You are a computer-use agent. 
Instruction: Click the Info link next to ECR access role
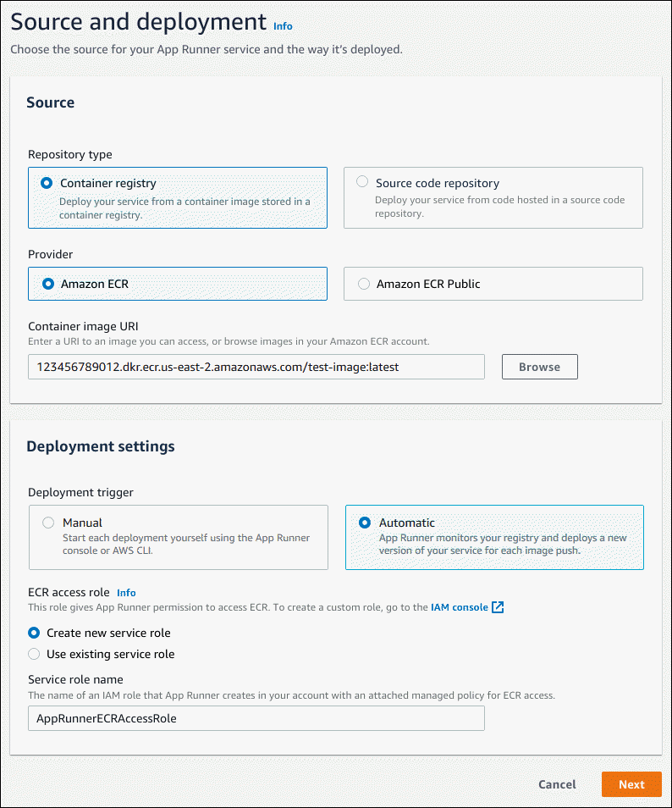(125, 592)
